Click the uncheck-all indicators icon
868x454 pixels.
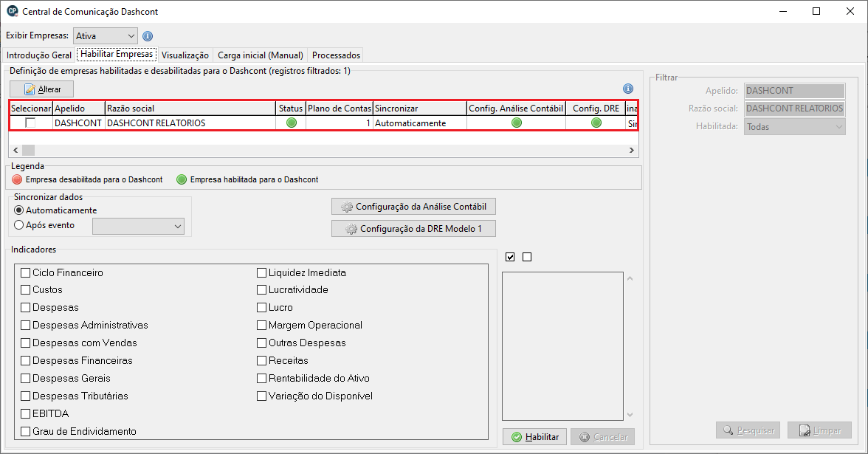click(x=527, y=257)
